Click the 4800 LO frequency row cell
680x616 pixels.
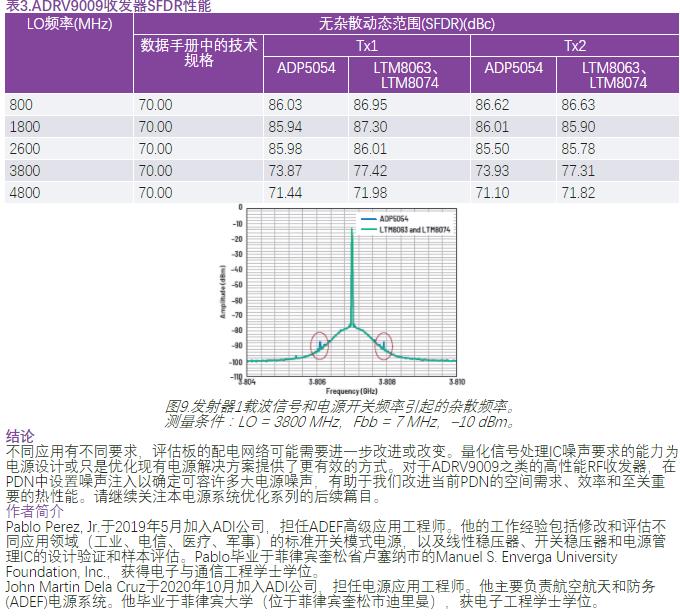(24, 192)
